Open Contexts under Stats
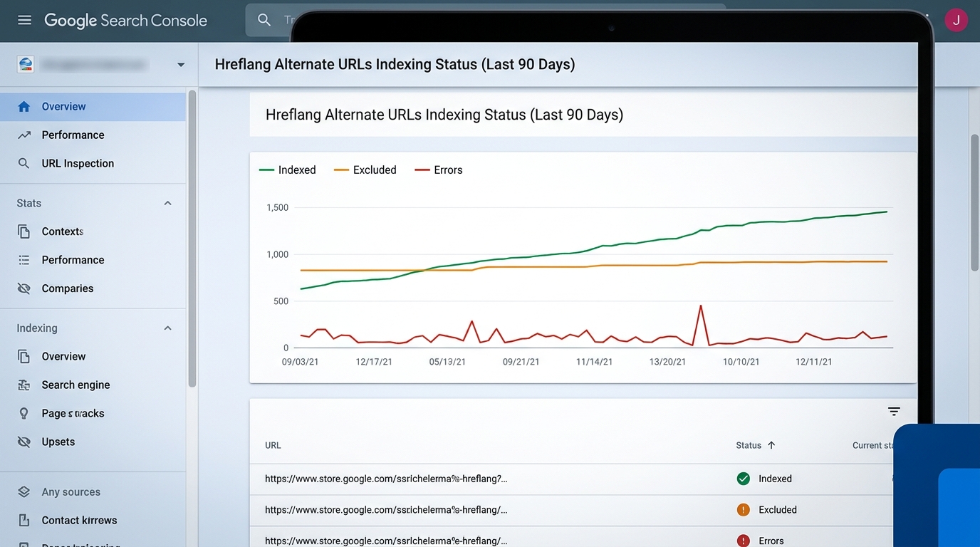The image size is (980, 547). click(x=93, y=231)
